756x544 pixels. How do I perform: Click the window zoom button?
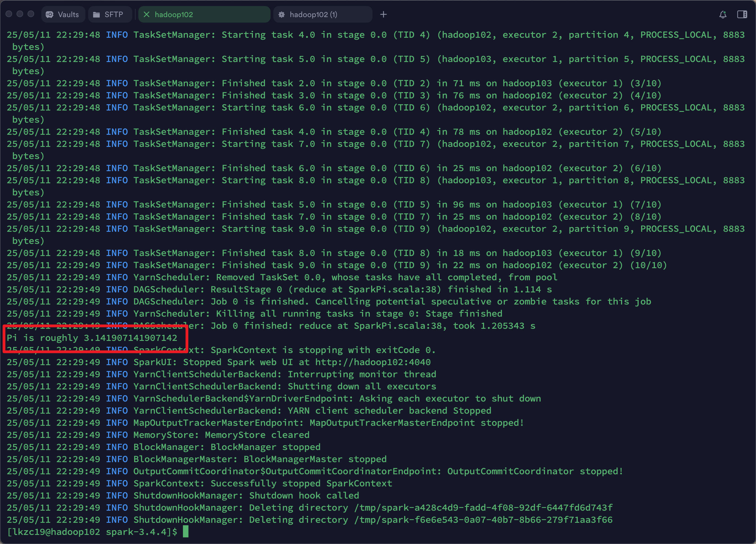coord(31,14)
